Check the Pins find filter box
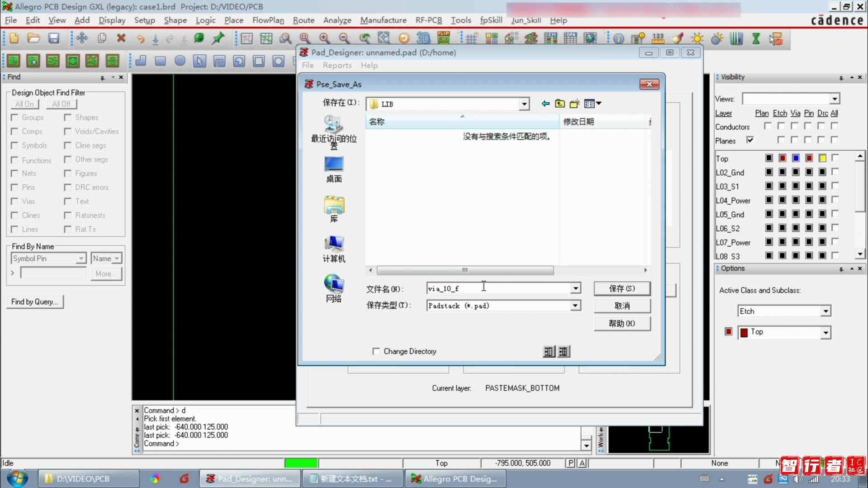The image size is (868, 488). [x=14, y=187]
